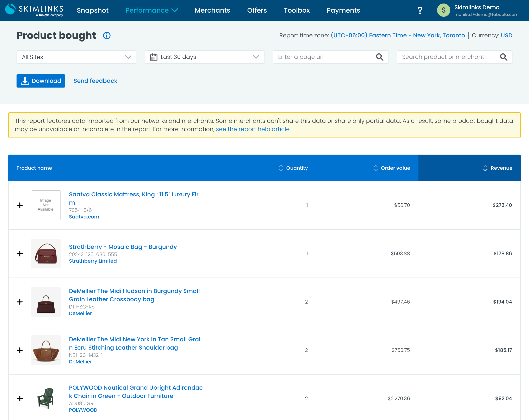Click the Skimlinks logo
The height and width of the screenshot is (420, 529).
34,10
